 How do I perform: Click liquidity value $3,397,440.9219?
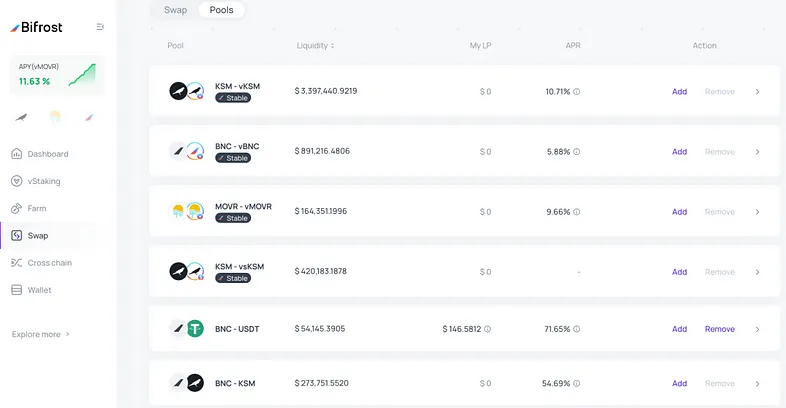[x=326, y=91]
